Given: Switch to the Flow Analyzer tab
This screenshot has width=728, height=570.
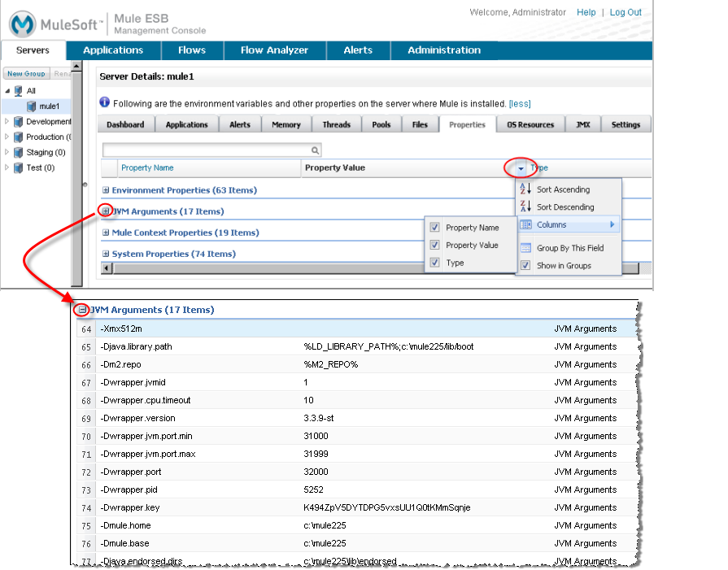Looking at the screenshot, I should (274, 50).
